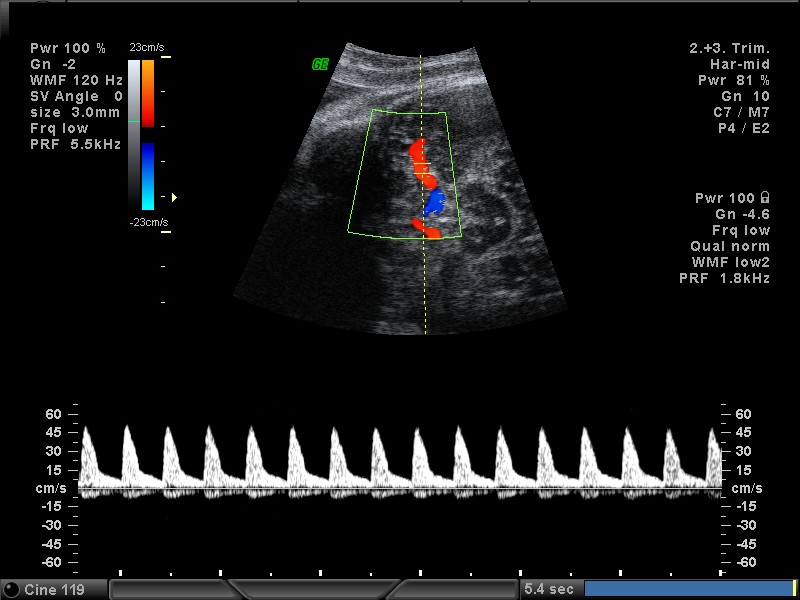The image size is (800, 600).
Task: Click the Doppler spectrum baseline
Action: coord(400,488)
